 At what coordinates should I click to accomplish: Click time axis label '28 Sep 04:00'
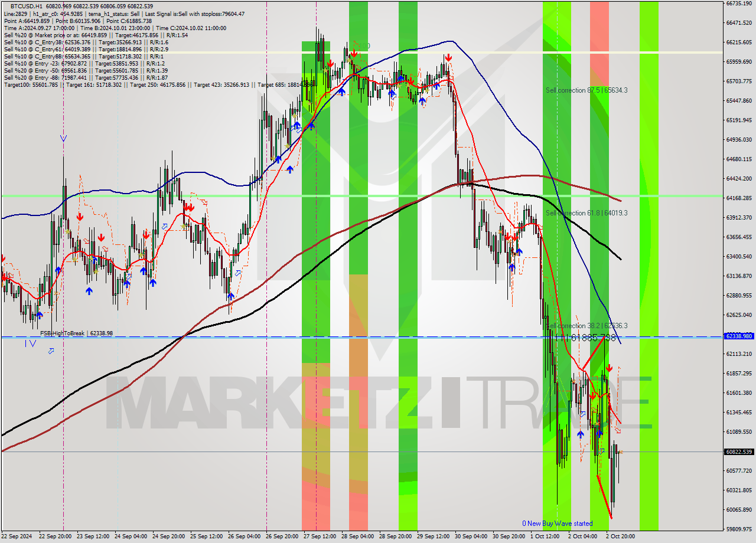357,537
